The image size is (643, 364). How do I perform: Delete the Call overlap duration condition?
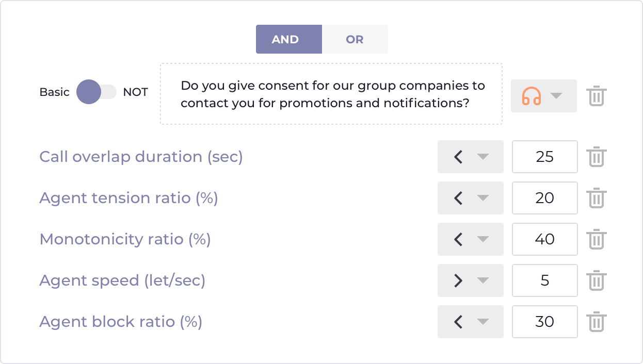pyautogui.click(x=597, y=157)
